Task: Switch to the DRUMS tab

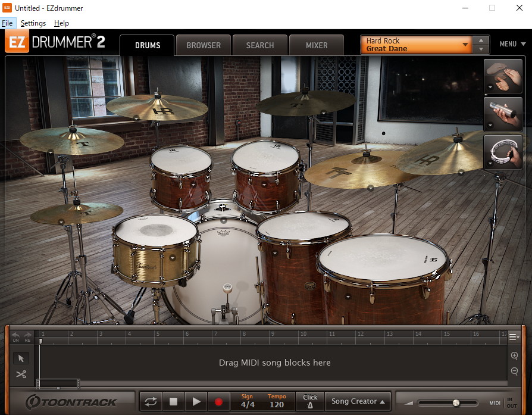Action: tap(147, 45)
